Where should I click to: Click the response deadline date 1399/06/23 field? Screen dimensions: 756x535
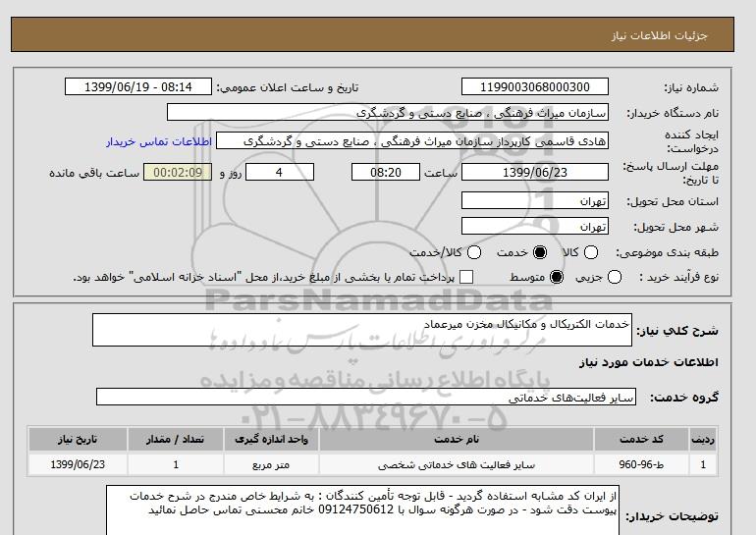535,172
